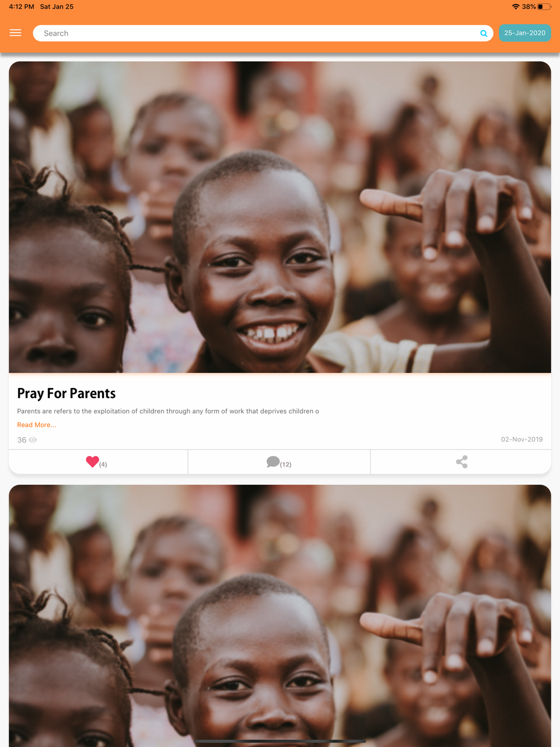
Task: Click the Read More... link
Action: (36, 425)
